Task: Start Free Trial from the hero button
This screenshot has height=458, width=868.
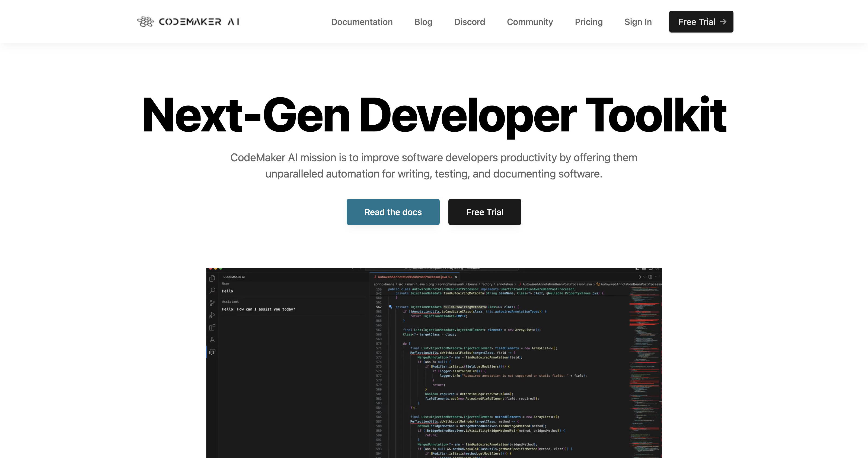Action: click(484, 212)
